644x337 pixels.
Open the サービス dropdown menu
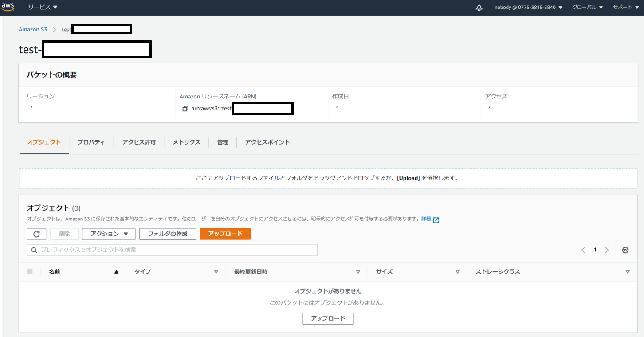pyautogui.click(x=43, y=8)
